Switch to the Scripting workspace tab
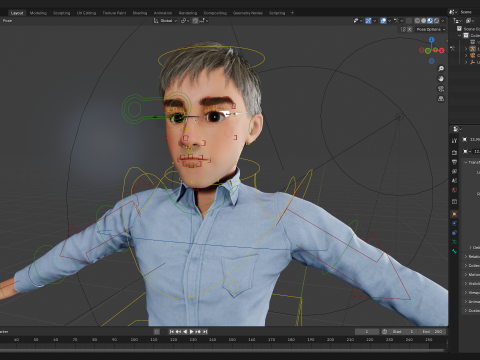 pyautogui.click(x=277, y=13)
